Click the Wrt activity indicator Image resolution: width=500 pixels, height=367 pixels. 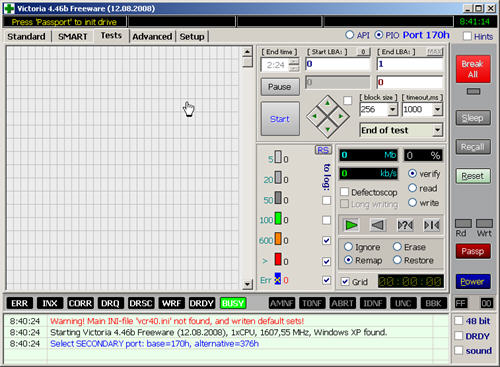(x=484, y=224)
